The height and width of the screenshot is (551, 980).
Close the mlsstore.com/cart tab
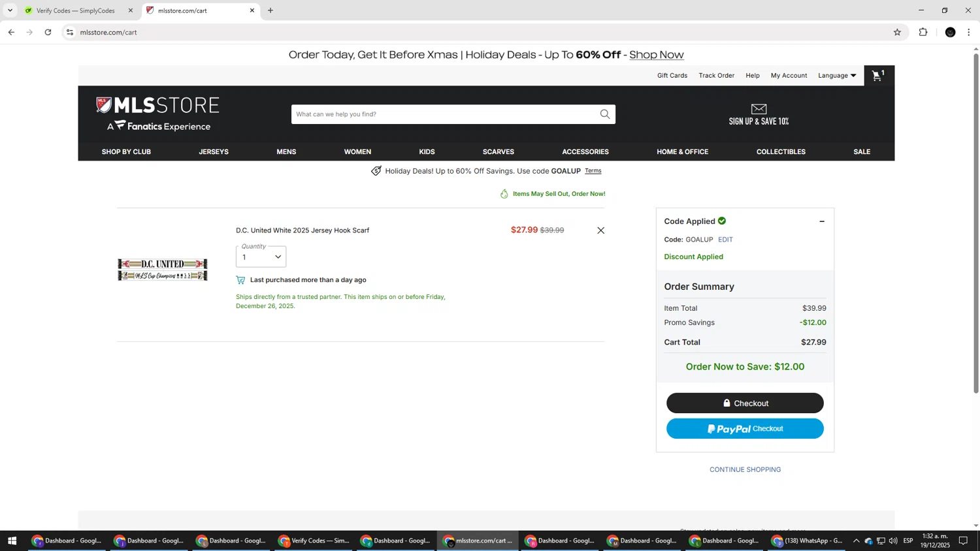pyautogui.click(x=252, y=10)
